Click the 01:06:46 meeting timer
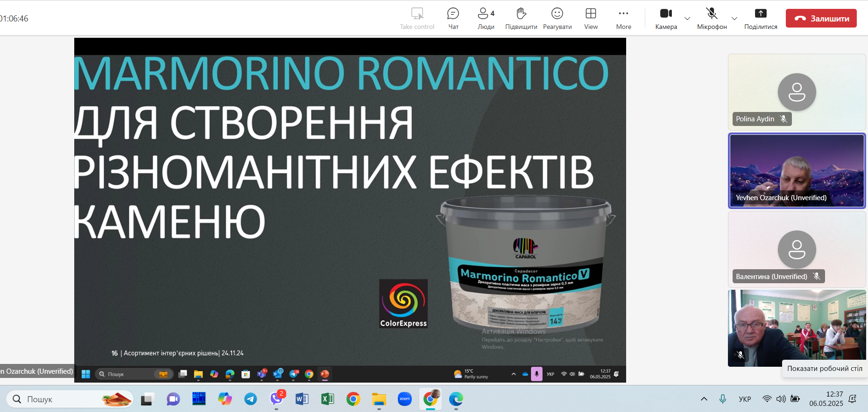Image resolution: width=868 pixels, height=412 pixels. [x=14, y=19]
